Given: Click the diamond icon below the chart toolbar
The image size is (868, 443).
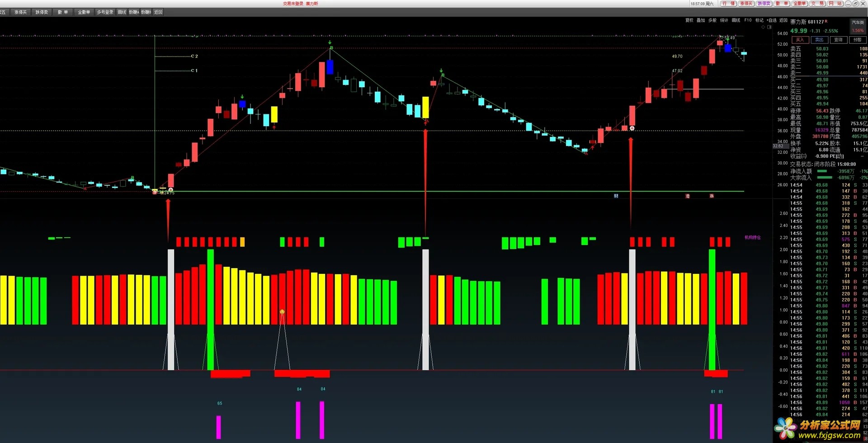Looking at the screenshot, I should point(763,27).
